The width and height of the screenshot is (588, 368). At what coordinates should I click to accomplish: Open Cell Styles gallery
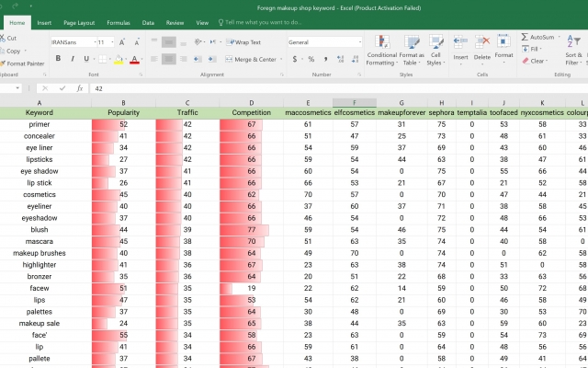tap(435, 51)
